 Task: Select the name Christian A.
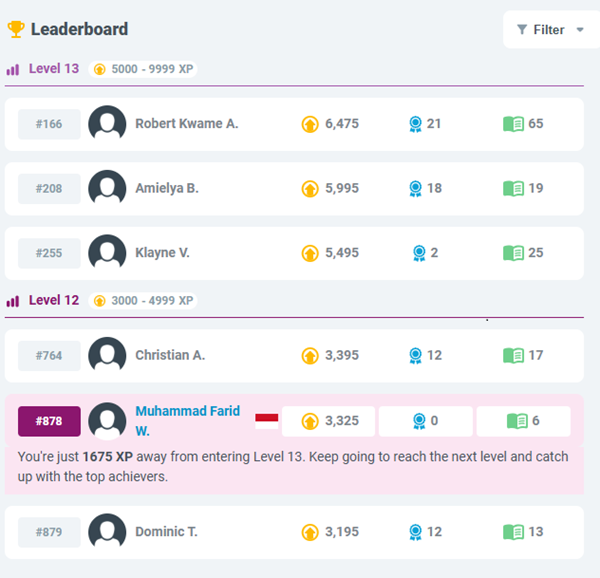(170, 355)
